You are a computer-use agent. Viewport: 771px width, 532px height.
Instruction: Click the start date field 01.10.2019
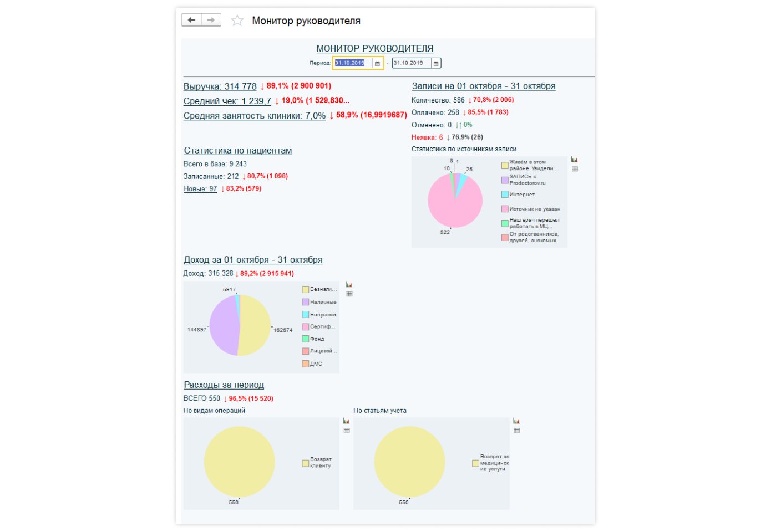click(353, 63)
